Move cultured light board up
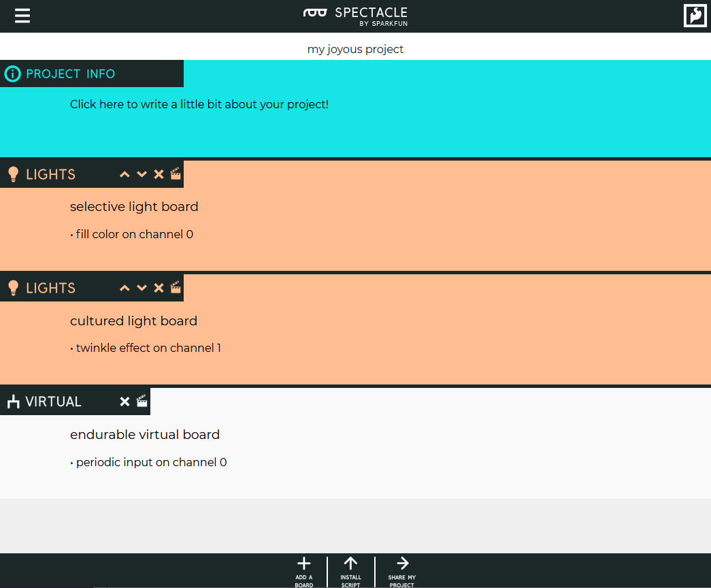Image resolution: width=711 pixels, height=588 pixels. [x=125, y=288]
